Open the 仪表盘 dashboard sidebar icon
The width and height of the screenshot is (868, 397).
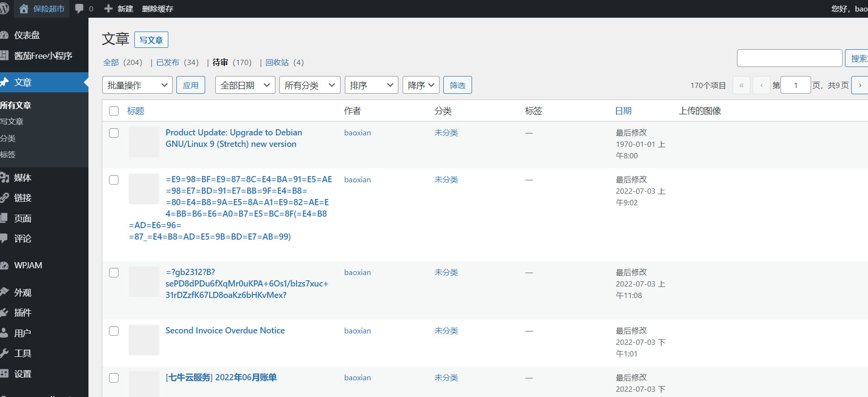click(4, 35)
